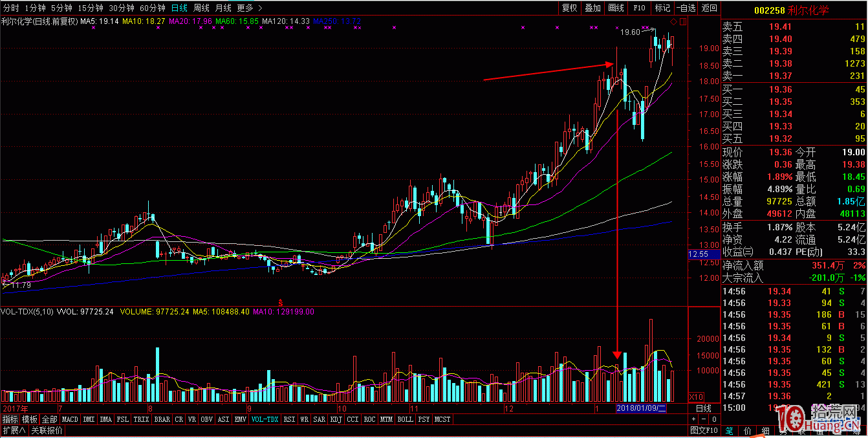
Task: Switch indicator to RSI
Action: tap(289, 419)
